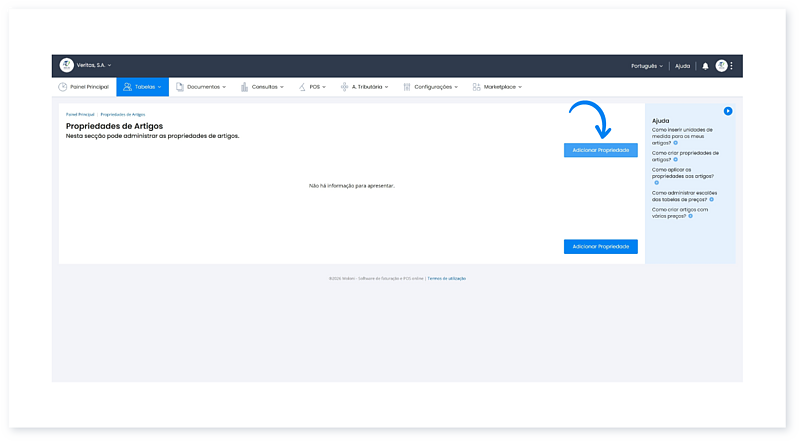
Task: Open the user avatar in top bar
Action: pos(721,66)
